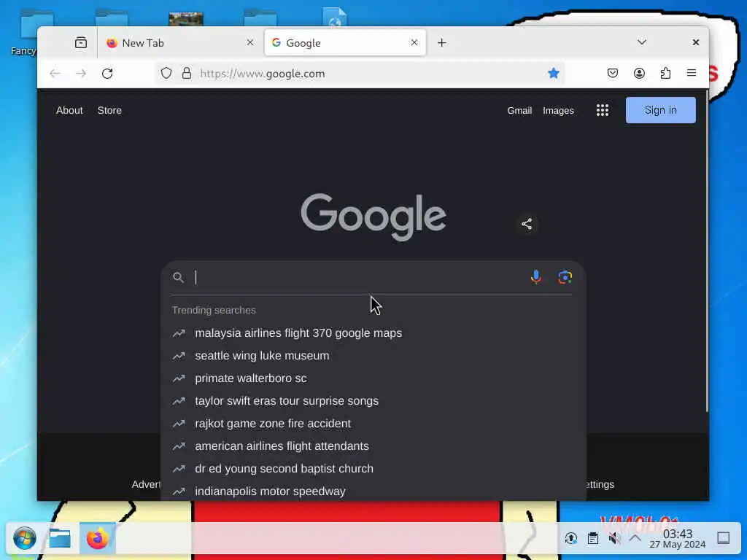Open tracking protection shield info

[166, 74]
